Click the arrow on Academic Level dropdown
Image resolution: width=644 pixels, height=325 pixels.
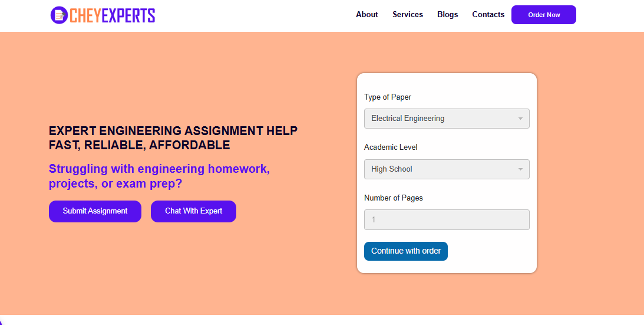tap(520, 169)
